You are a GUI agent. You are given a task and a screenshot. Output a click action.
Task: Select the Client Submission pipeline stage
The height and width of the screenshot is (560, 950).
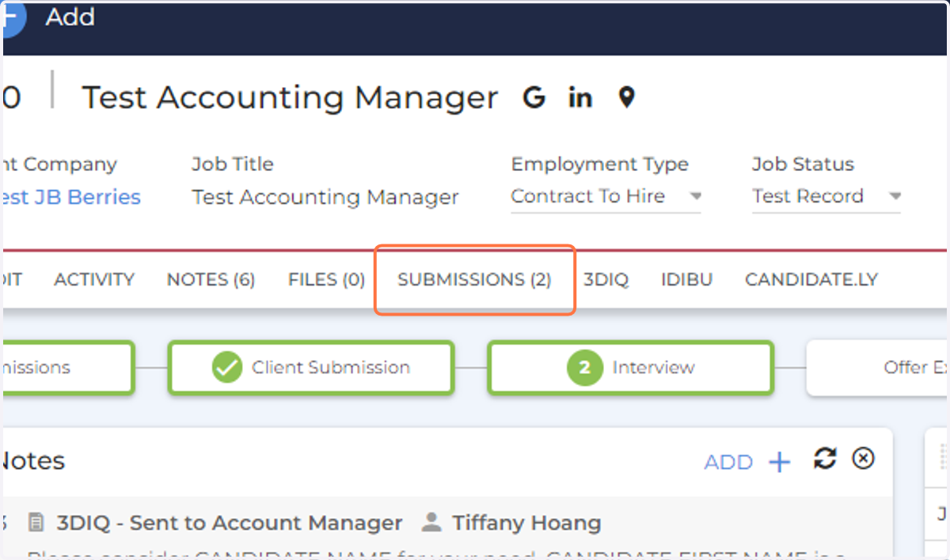pos(310,368)
